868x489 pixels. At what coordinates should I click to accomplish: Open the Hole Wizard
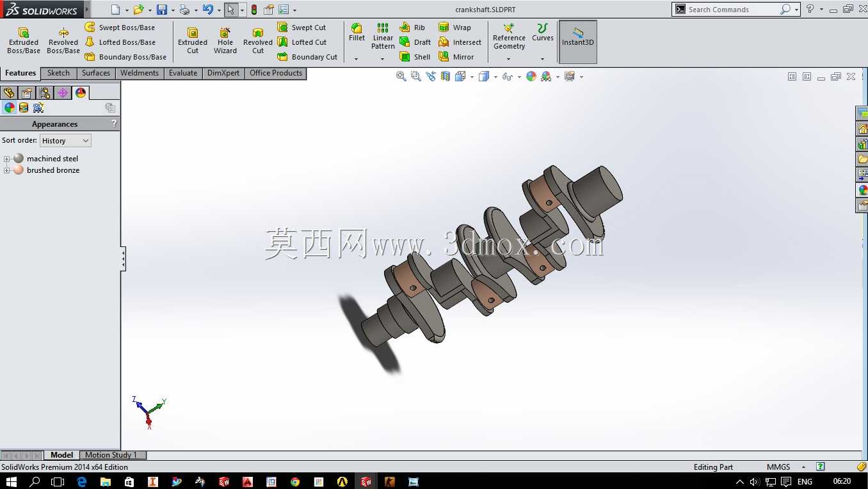tap(225, 41)
